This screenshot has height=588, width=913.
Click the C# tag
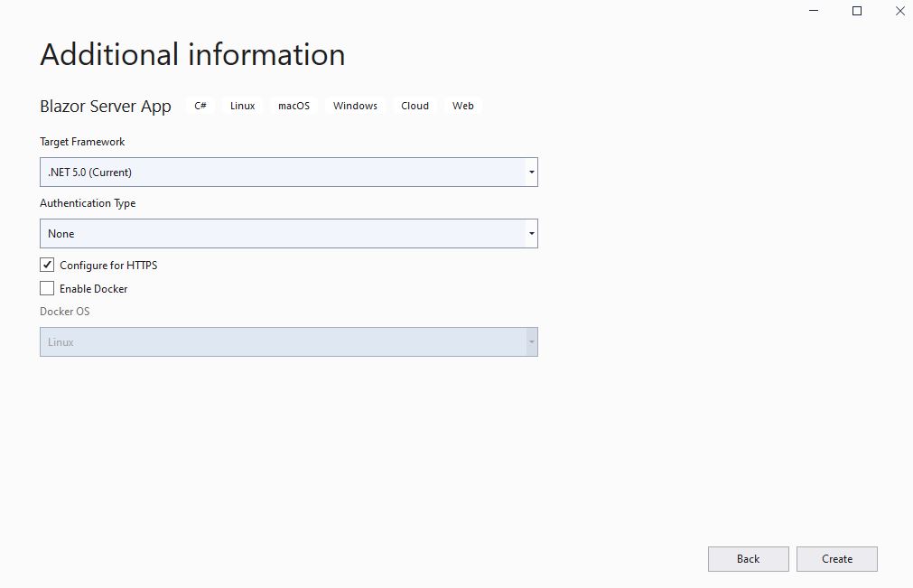pyautogui.click(x=200, y=106)
